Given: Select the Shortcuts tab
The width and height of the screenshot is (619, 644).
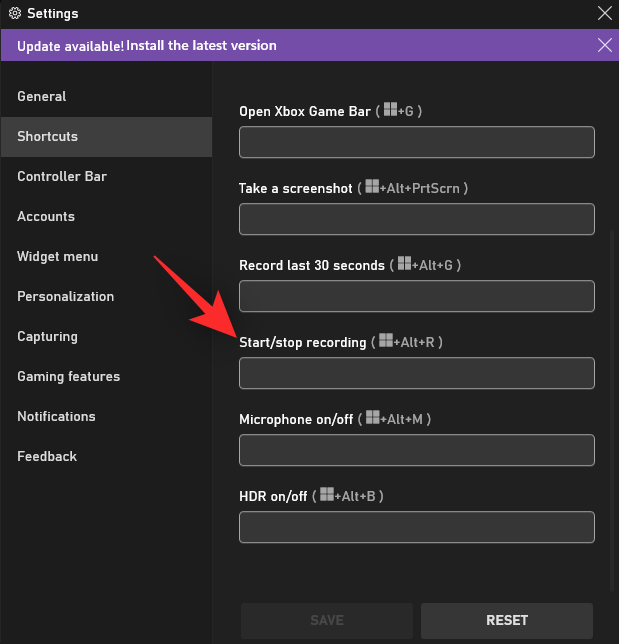Looking at the screenshot, I should 47,136.
